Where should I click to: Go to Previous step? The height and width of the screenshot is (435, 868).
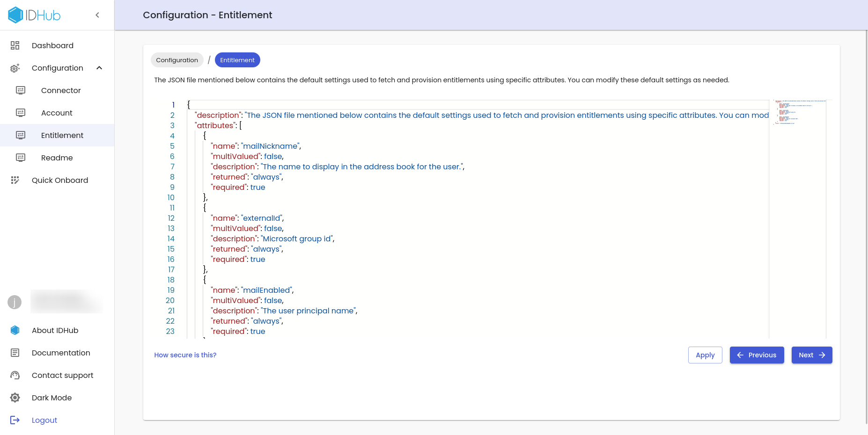click(x=757, y=355)
